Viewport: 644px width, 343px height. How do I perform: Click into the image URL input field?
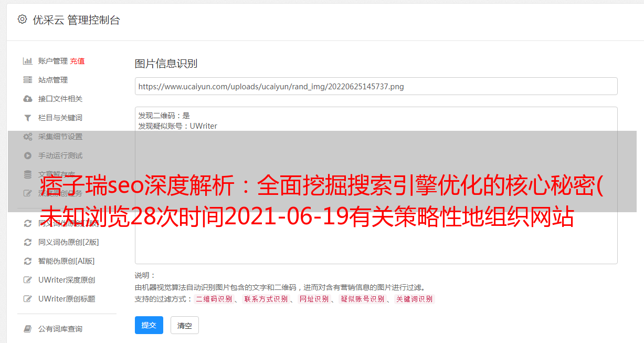coord(376,86)
